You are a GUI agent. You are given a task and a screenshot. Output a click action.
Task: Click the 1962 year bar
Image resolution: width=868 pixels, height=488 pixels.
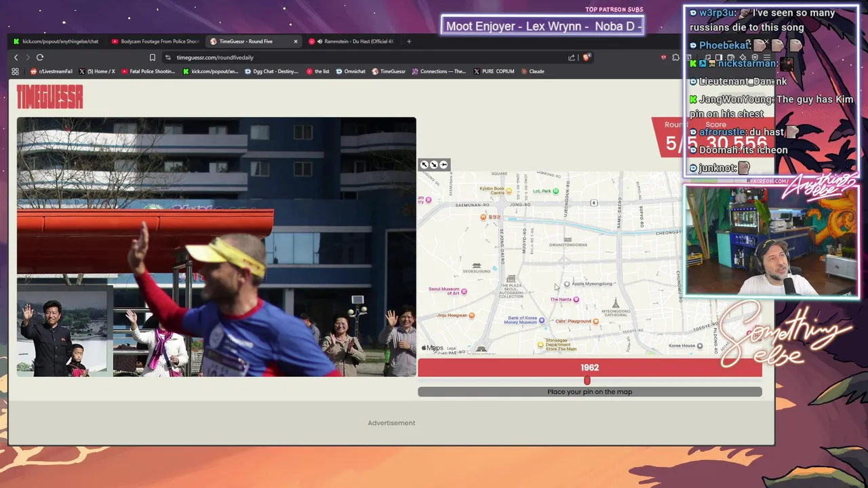pyautogui.click(x=590, y=367)
